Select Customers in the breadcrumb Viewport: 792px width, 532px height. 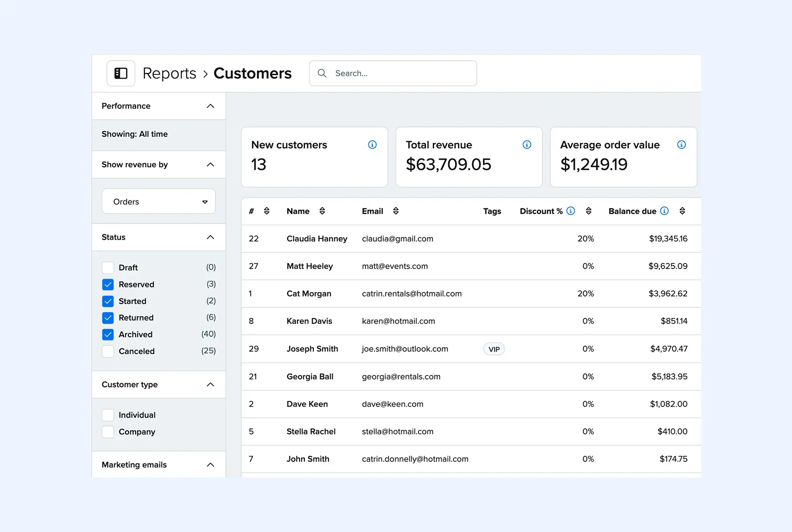(252, 73)
